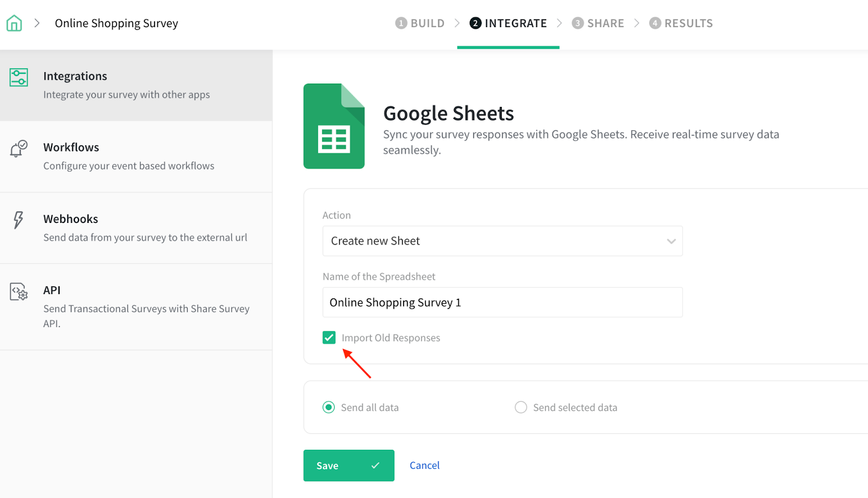Uncheck Import Old Responses checkbox
This screenshot has height=498, width=868.
click(x=329, y=337)
